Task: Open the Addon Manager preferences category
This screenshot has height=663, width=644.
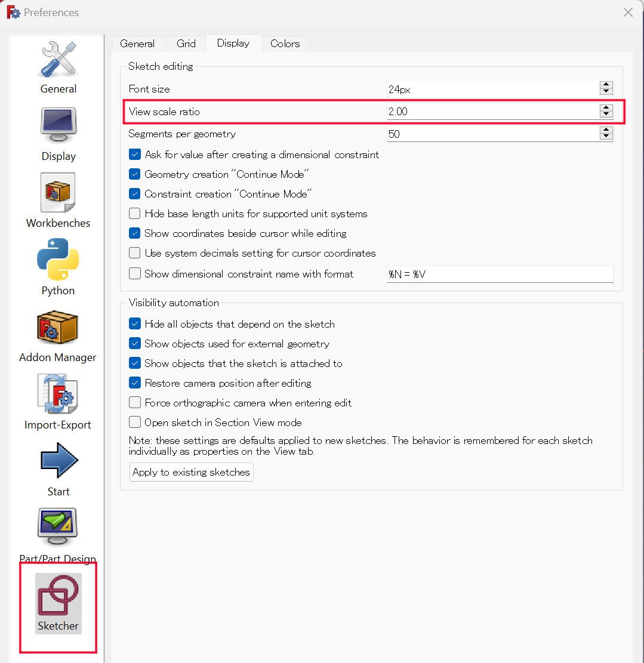Action: [57, 337]
